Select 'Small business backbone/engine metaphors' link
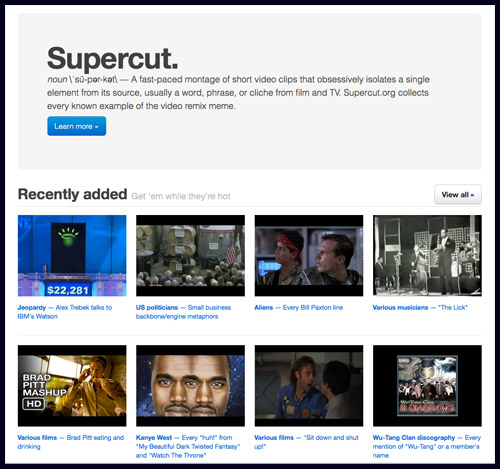This screenshot has width=500, height=469. (183, 312)
